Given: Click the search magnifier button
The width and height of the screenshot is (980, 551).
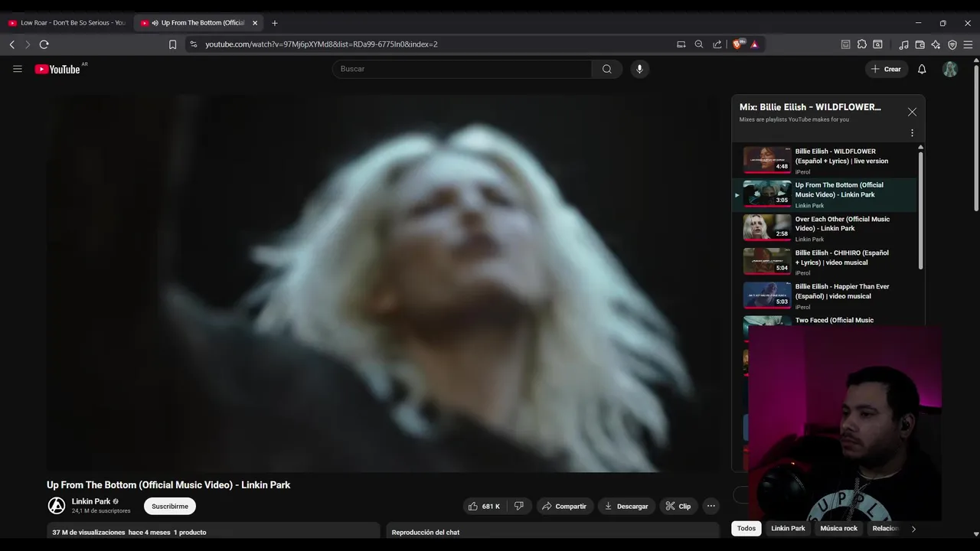Looking at the screenshot, I should tap(607, 69).
